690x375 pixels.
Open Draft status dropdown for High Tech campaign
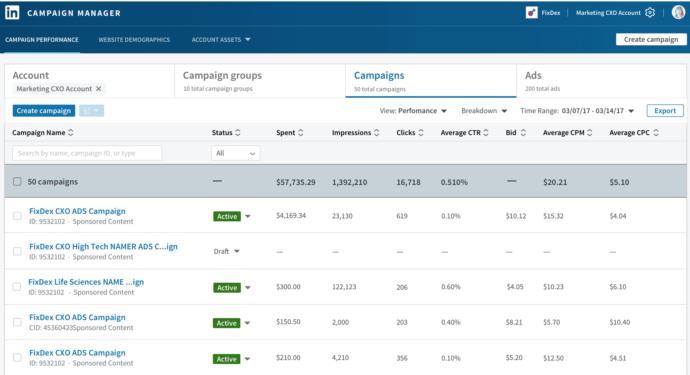(237, 251)
